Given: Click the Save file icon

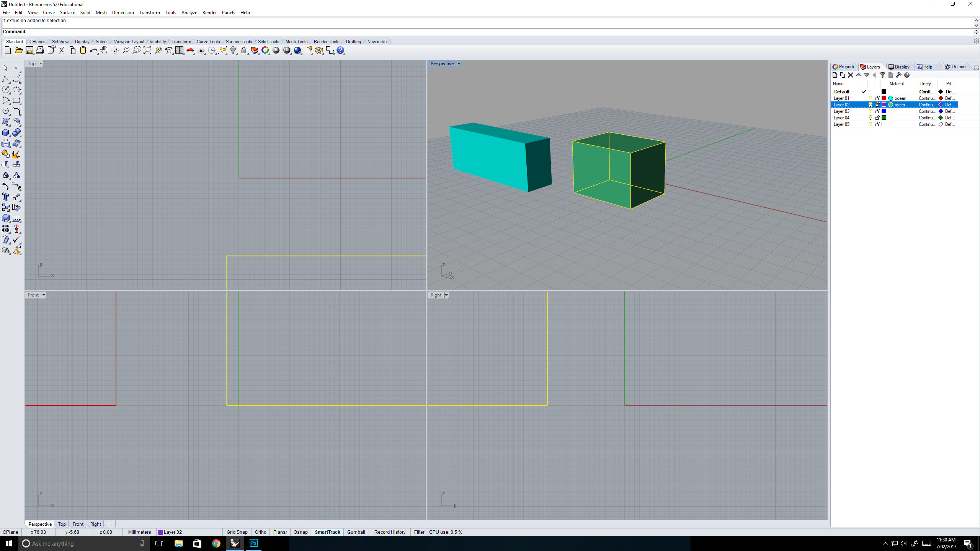Looking at the screenshot, I should click(x=29, y=51).
